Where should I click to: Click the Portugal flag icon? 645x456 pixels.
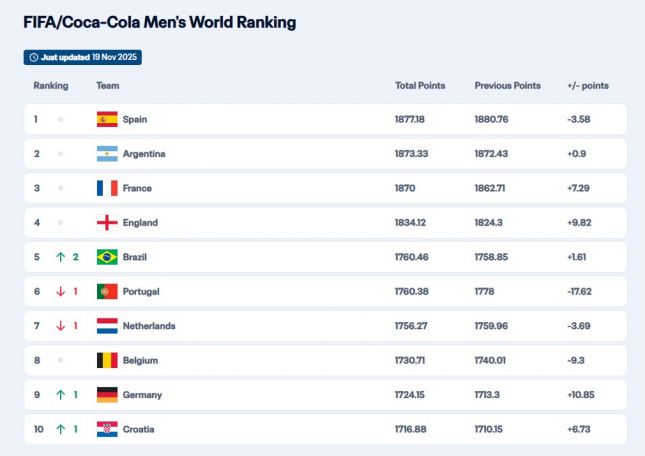(x=107, y=292)
